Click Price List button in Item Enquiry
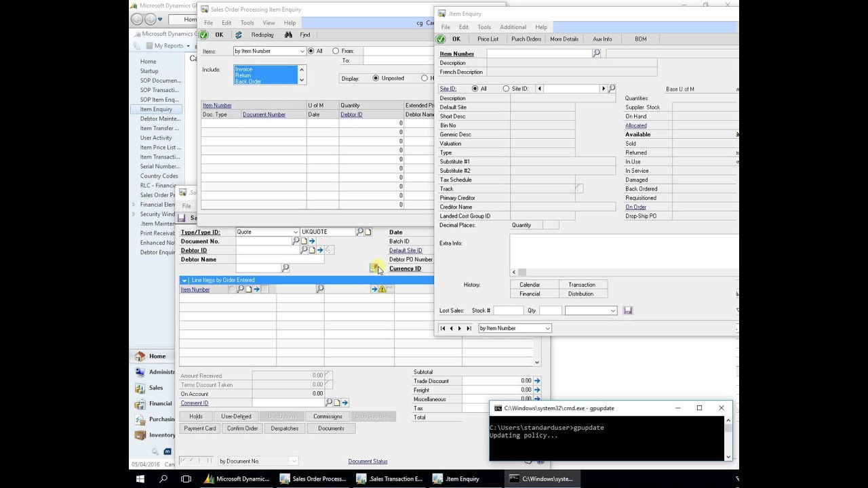Image resolution: width=868 pixels, height=488 pixels. pyautogui.click(x=488, y=39)
